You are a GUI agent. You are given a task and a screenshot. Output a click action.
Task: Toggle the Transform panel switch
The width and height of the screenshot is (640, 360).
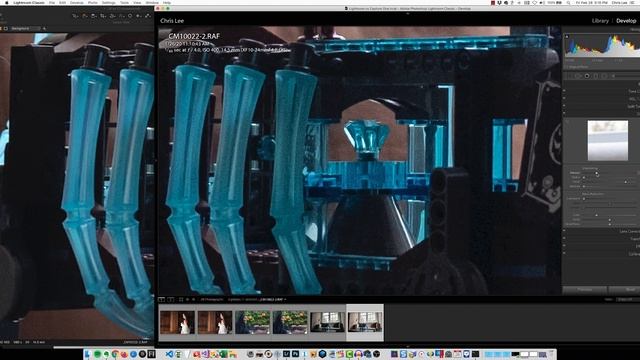point(564,239)
